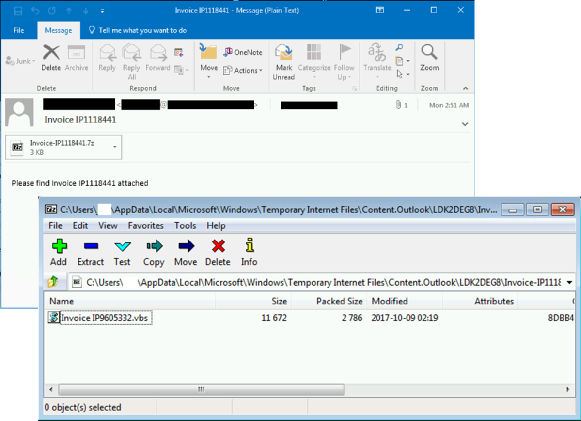Click the 7-Zip Info button
This screenshot has height=421, width=581.
point(249,252)
